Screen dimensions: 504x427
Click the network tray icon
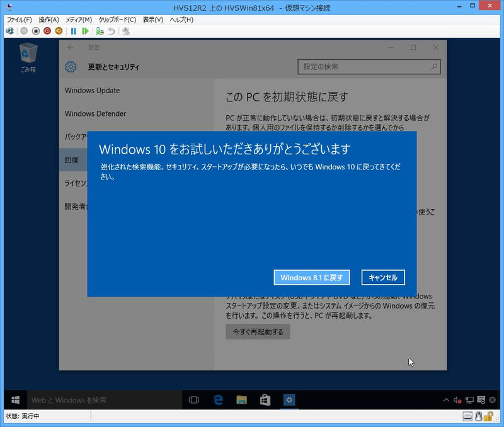pyautogui.click(x=469, y=400)
